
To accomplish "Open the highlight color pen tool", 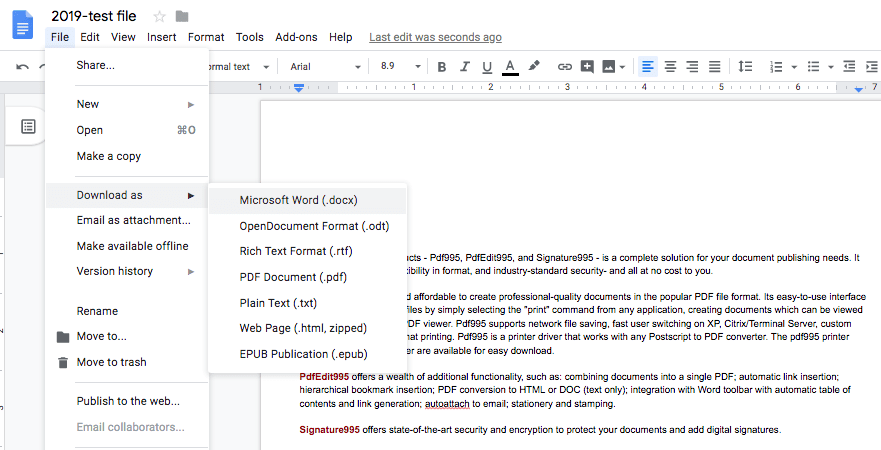I will [x=534, y=66].
